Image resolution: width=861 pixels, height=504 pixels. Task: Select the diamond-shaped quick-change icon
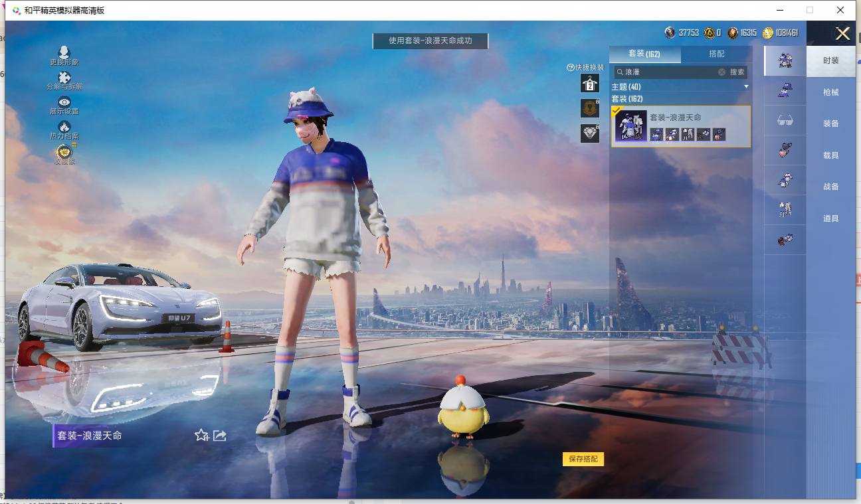coord(590,133)
